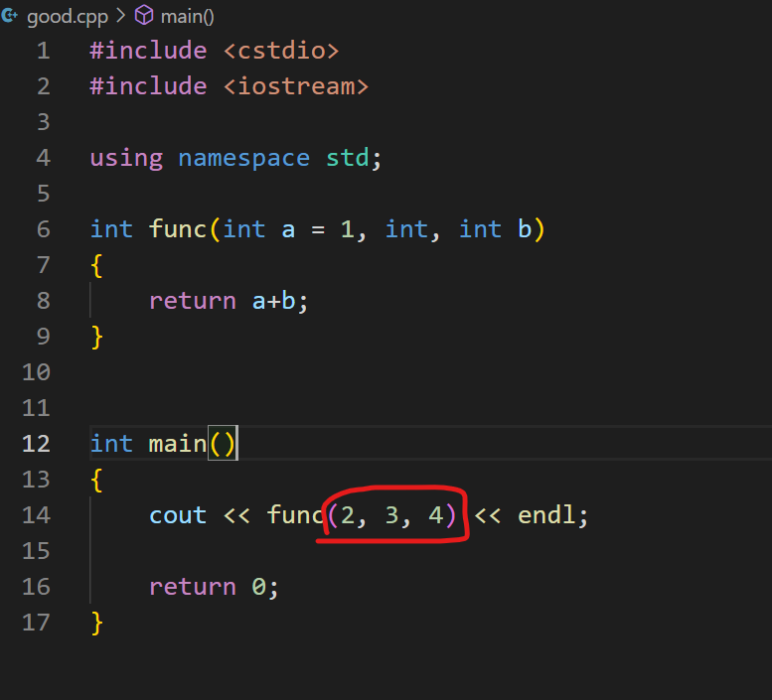Click the cout identifier on line 14
Viewport: 772px width, 700px height.
[x=177, y=515]
